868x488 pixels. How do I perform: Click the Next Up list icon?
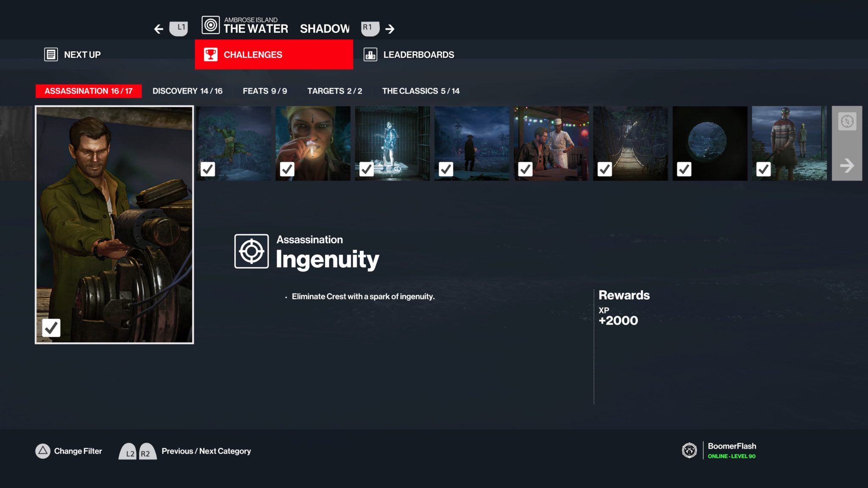[51, 55]
